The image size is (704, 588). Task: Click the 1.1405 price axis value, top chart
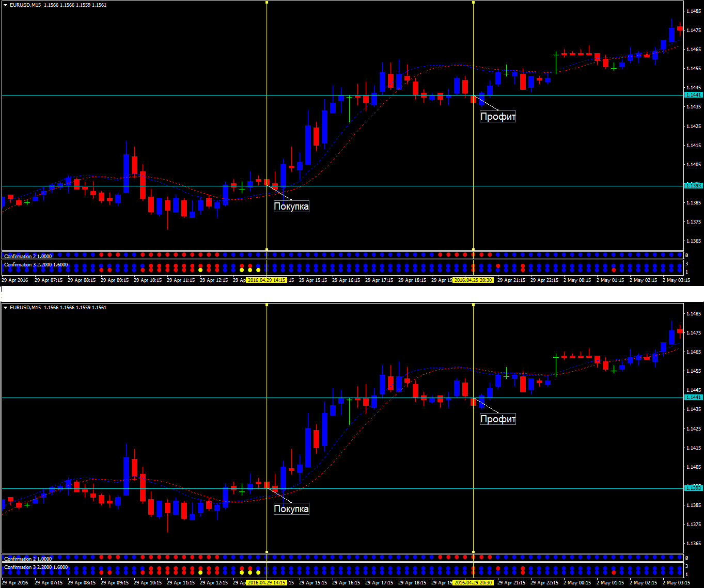click(x=694, y=165)
